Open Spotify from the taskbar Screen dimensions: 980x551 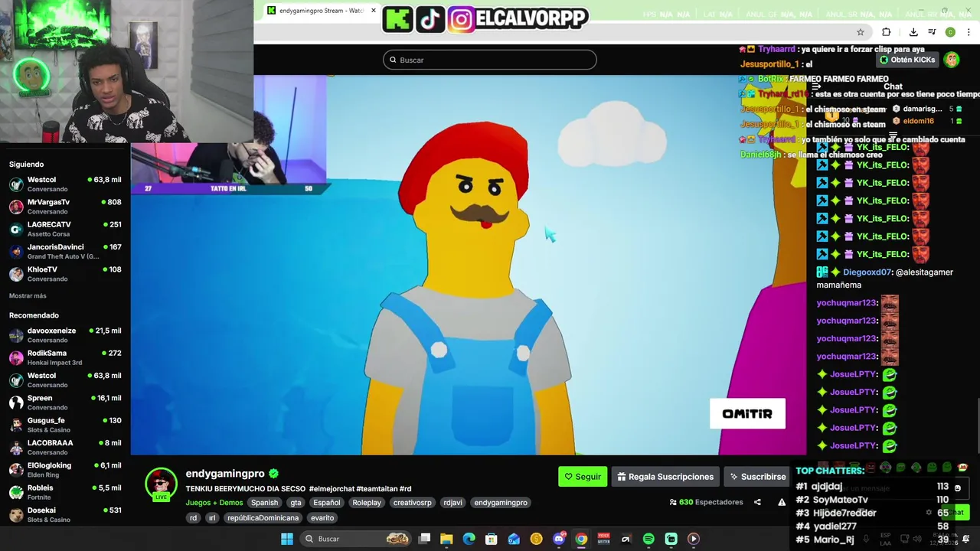pos(648,539)
